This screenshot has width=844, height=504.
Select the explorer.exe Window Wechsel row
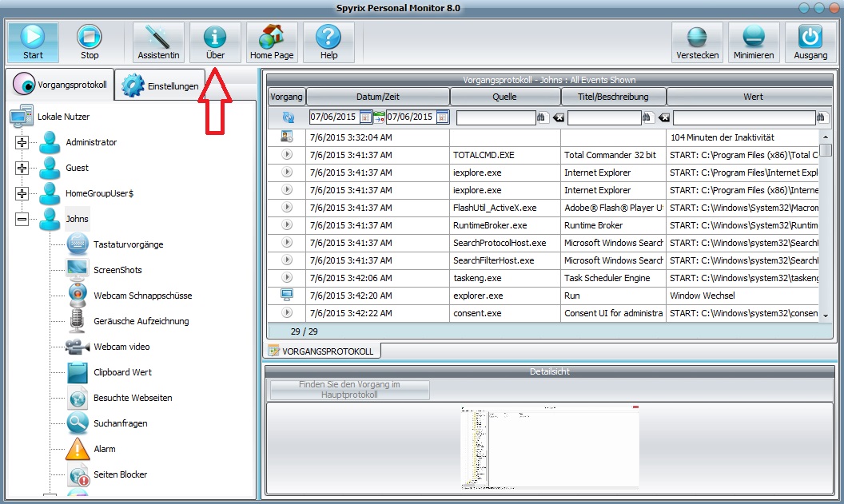[543, 296]
